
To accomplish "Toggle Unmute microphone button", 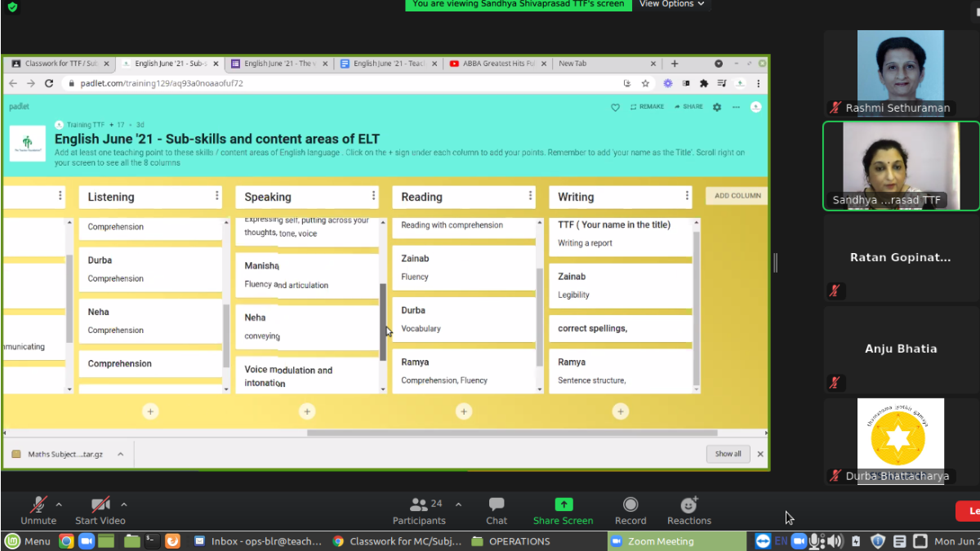I will [38, 504].
